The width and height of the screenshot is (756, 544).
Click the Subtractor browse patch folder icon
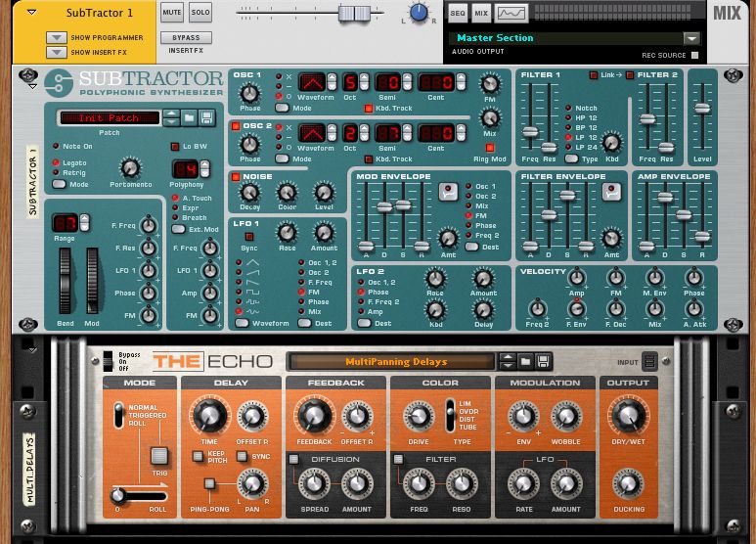(x=189, y=117)
